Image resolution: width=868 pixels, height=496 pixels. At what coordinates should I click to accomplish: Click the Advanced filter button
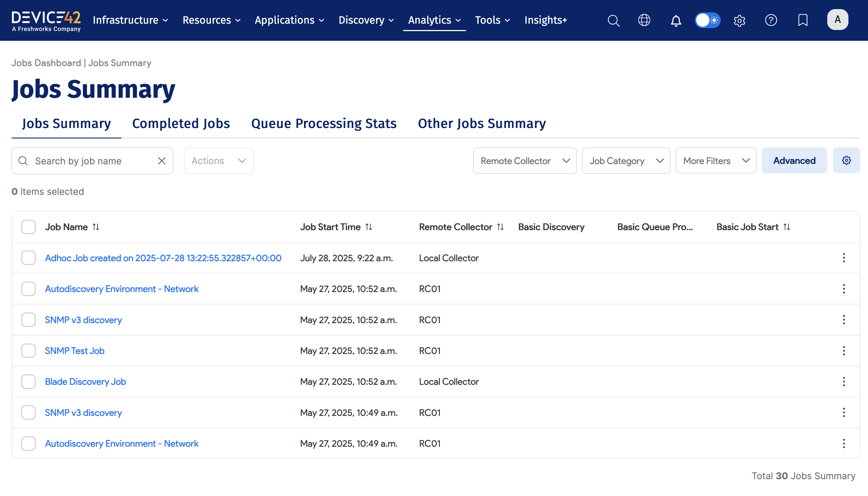[x=794, y=160]
